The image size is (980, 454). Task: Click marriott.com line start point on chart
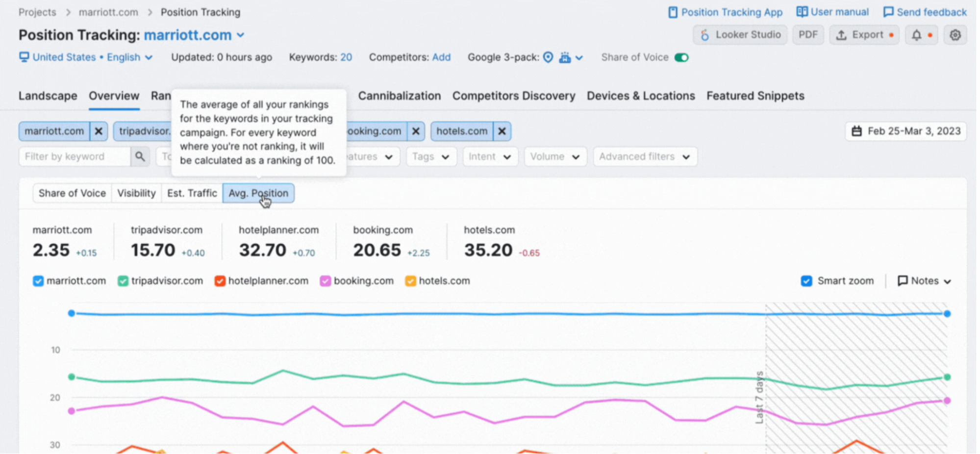pyautogui.click(x=72, y=313)
